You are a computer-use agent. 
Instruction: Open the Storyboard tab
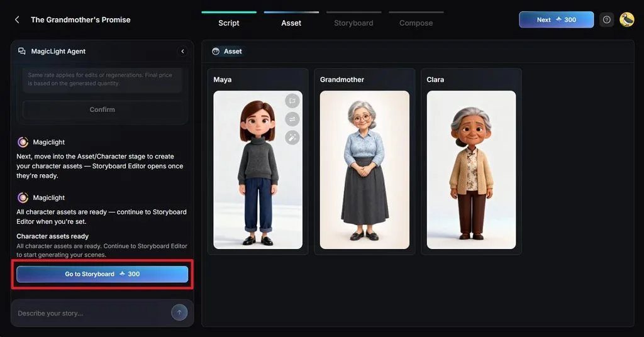(x=353, y=23)
